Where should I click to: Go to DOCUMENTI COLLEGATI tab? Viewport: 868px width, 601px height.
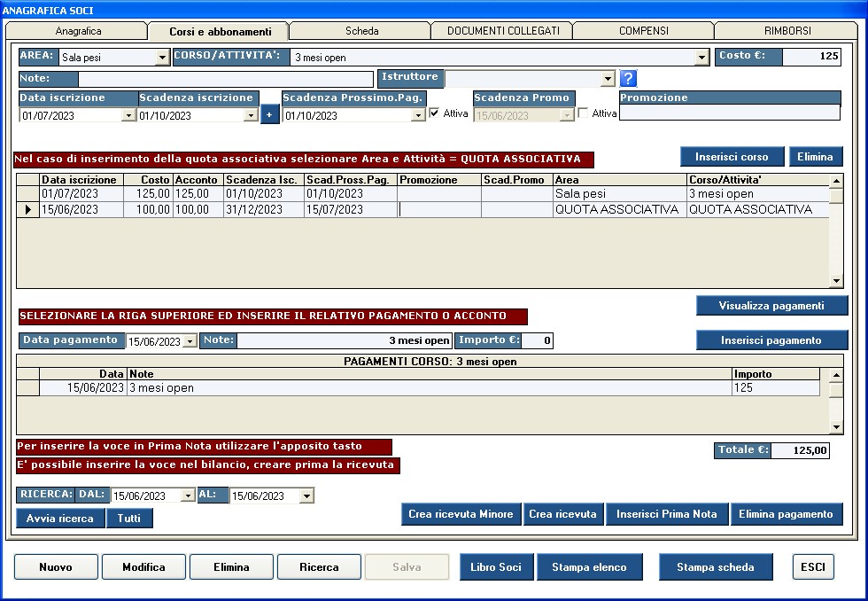coord(503,31)
